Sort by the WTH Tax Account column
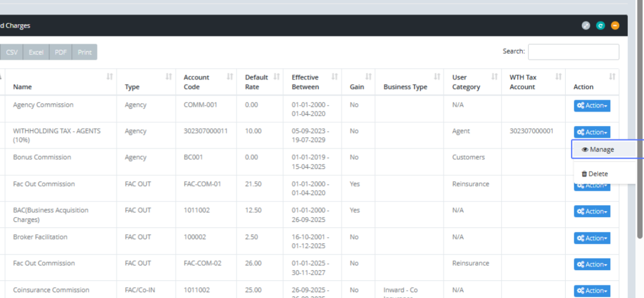The height and width of the screenshot is (298, 644). [559, 77]
